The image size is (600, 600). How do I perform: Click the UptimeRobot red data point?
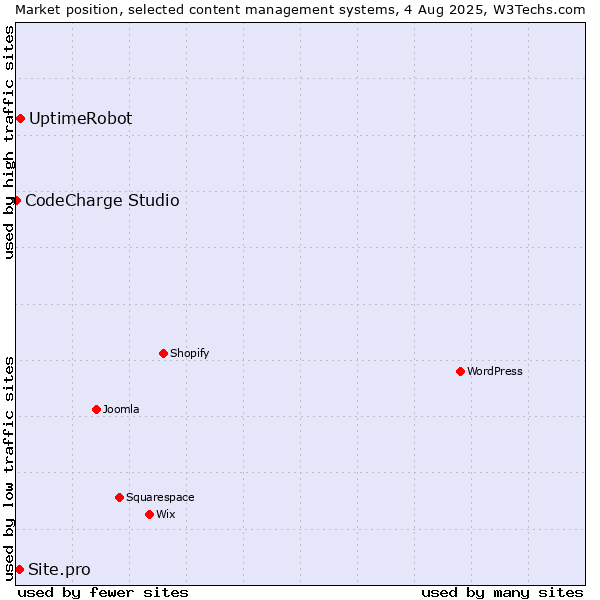click(x=21, y=119)
